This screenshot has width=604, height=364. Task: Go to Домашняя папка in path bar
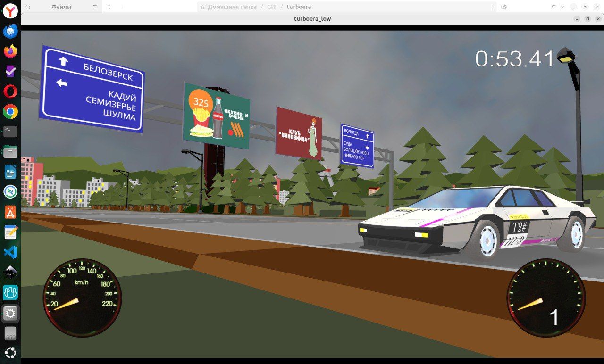click(x=228, y=7)
